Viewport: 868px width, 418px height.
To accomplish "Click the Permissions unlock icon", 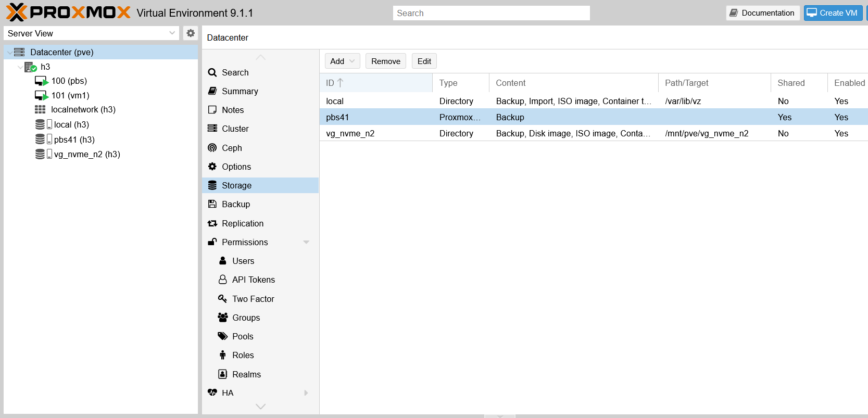I will click(212, 242).
